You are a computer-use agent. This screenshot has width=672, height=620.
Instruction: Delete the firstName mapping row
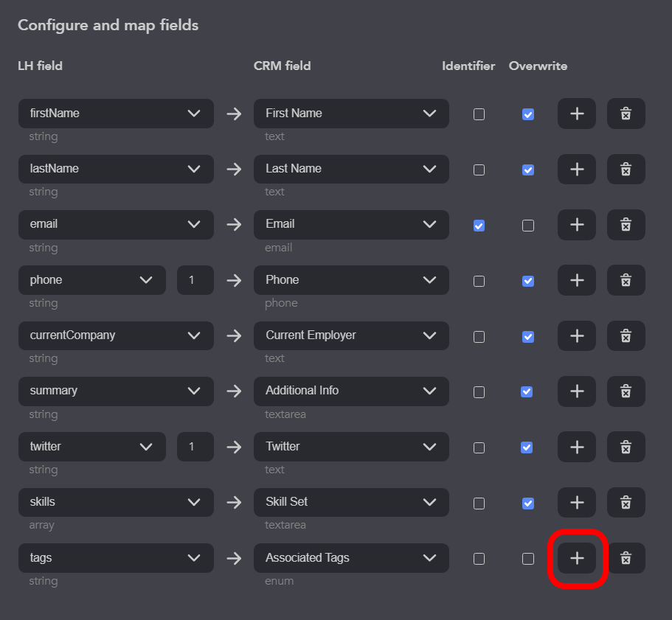pyautogui.click(x=626, y=114)
